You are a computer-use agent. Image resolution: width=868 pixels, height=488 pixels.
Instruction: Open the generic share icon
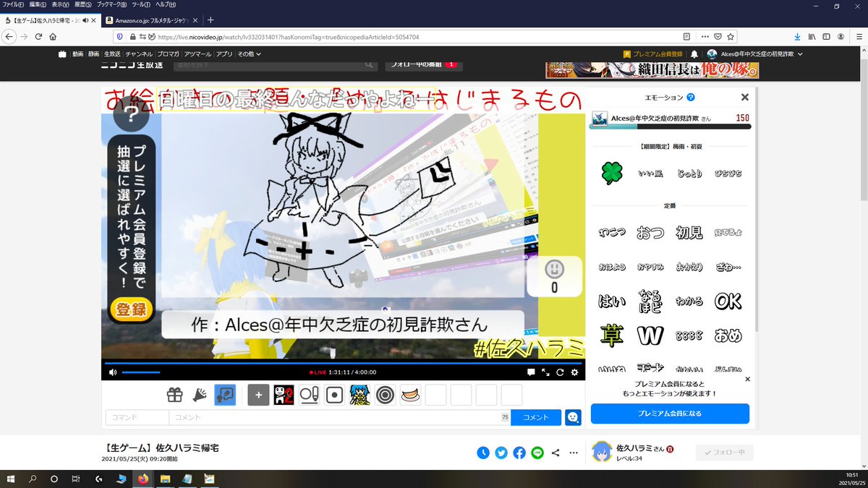(556, 453)
